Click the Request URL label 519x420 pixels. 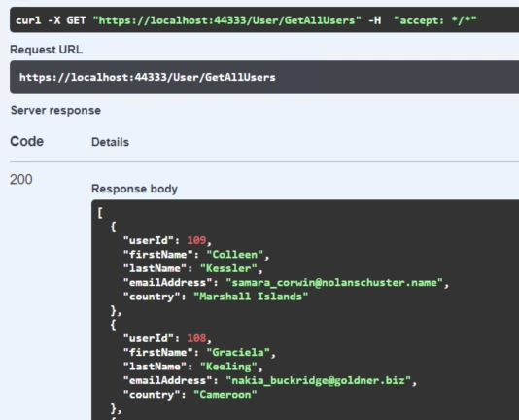[47, 50]
